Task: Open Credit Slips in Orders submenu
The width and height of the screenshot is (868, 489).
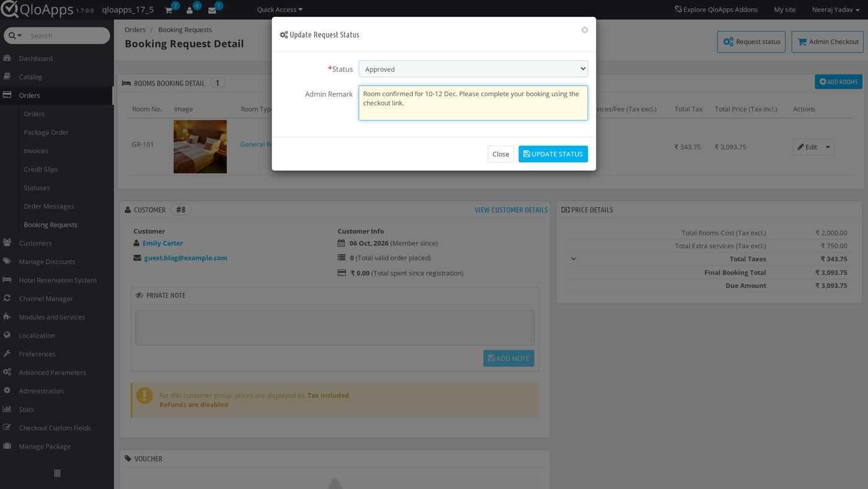Action: pos(41,169)
